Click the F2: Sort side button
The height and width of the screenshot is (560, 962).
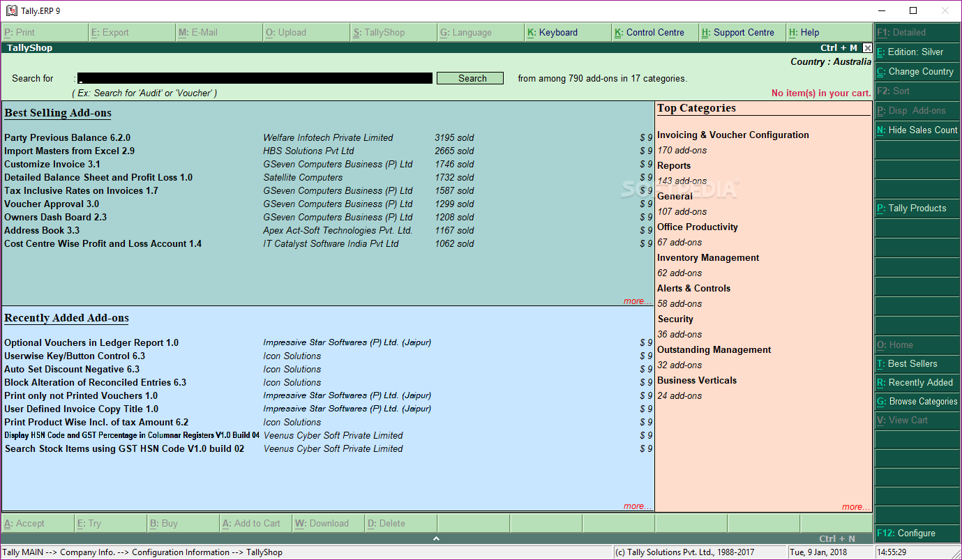coord(917,91)
